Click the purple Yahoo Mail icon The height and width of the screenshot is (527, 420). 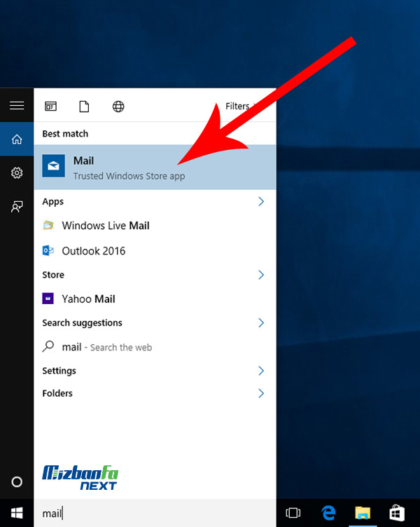coord(48,299)
